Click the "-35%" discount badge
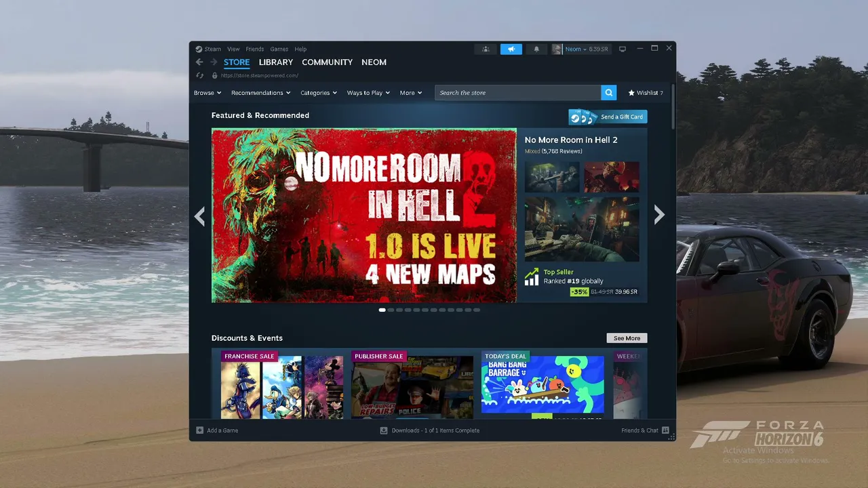Viewport: 868px width, 488px height. (579, 292)
